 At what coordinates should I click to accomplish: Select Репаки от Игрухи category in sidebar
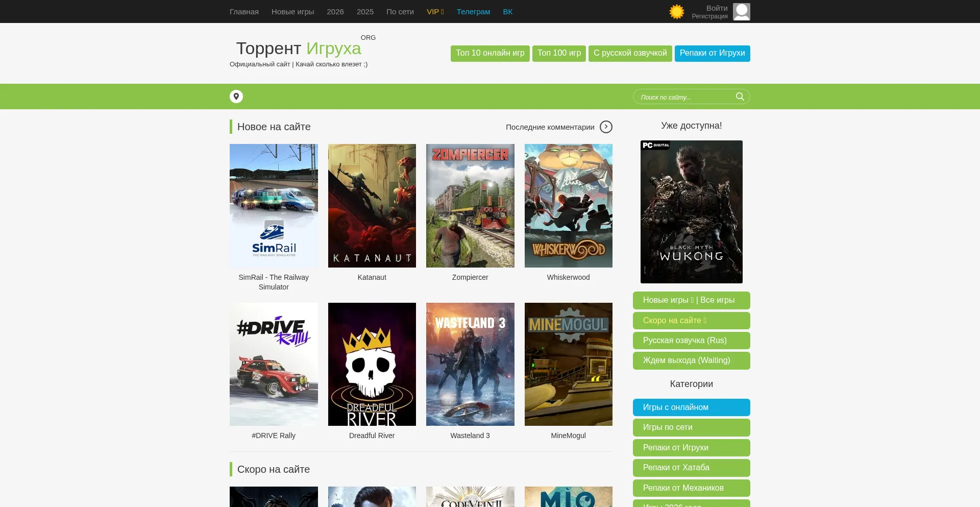click(692, 448)
